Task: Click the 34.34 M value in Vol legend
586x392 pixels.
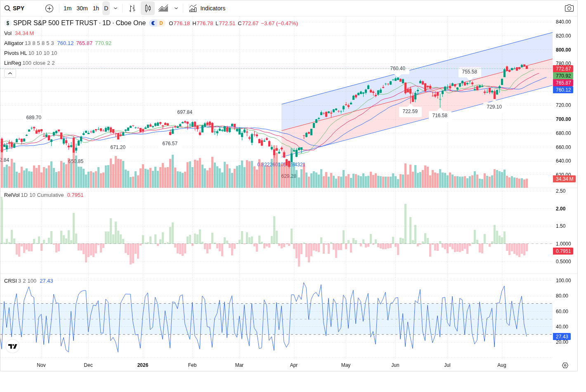Action: click(x=24, y=33)
